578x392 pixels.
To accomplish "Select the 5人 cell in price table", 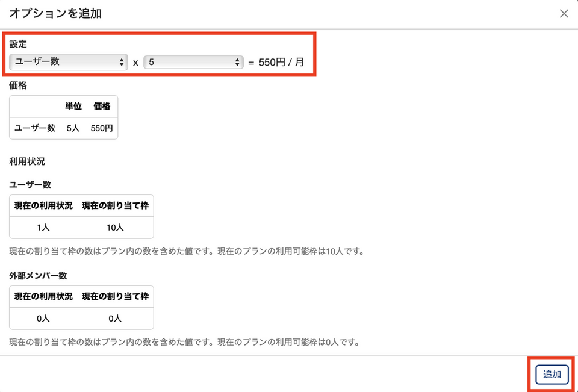I will [73, 128].
